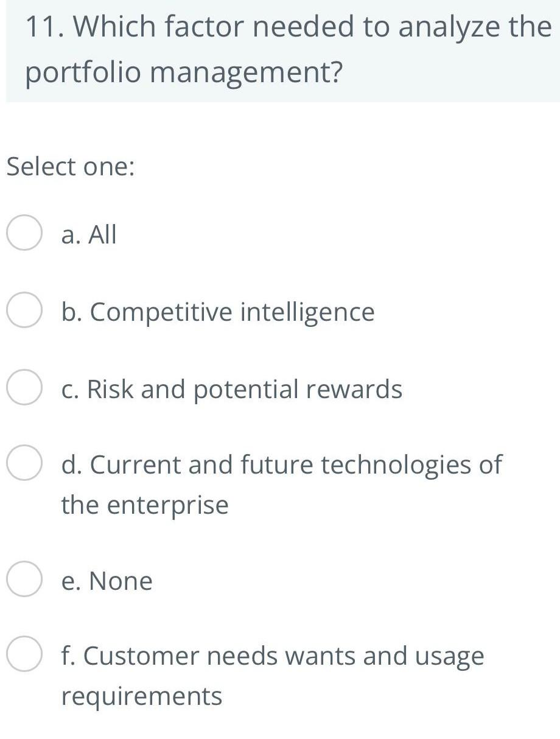Image resolution: width=560 pixels, height=739 pixels.
Task: Click the 'e. None' answer label
Action: click(x=106, y=581)
